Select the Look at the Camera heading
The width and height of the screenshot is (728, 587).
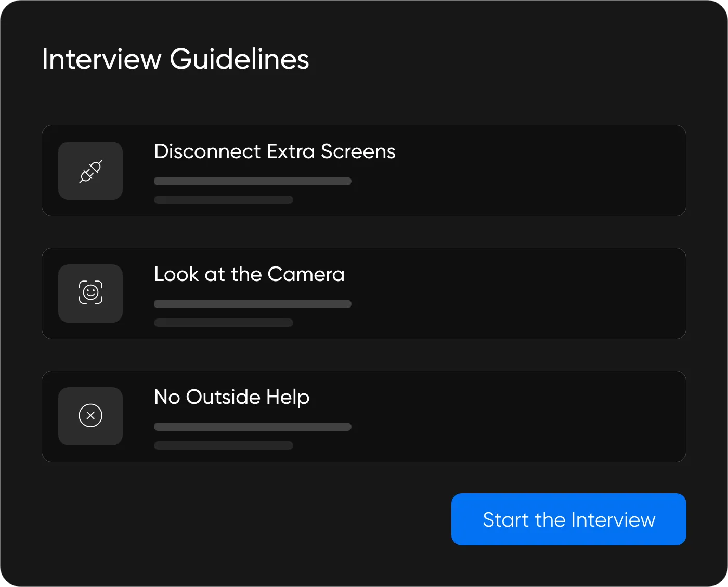[250, 274]
